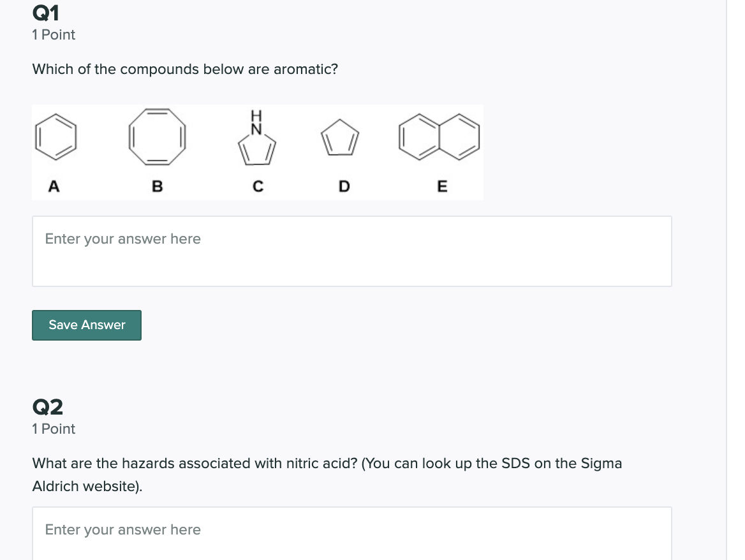The width and height of the screenshot is (745, 560).
Task: Click the letter E compound label
Action: point(441,186)
